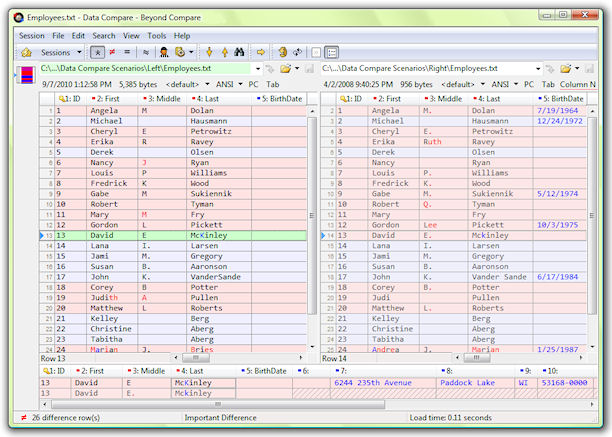Open left pane <default> format dropdown

pyautogui.click(x=187, y=84)
